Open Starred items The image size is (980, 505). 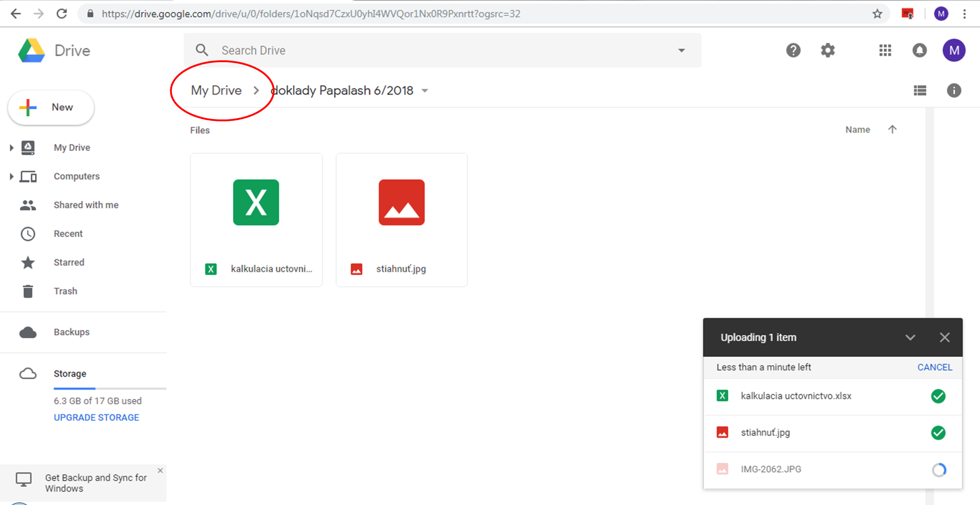click(69, 262)
